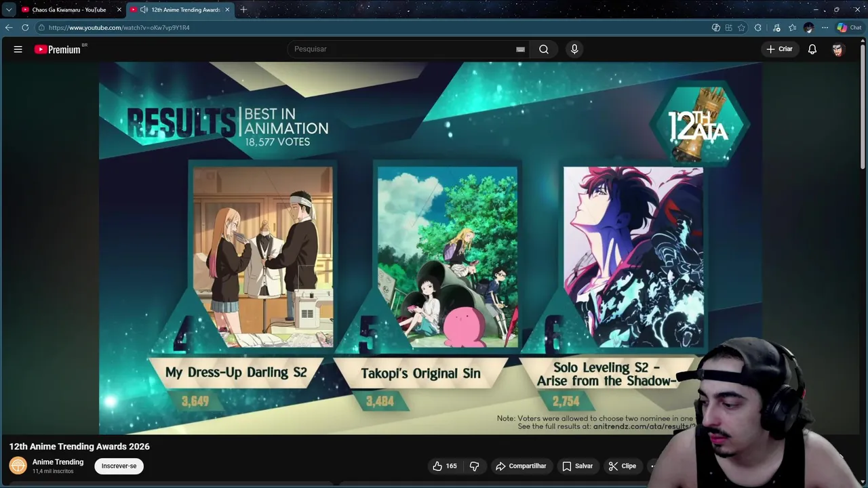Open the on-screen keyboard icon in search box
Viewport: 868px width, 488px height.
[520, 49]
